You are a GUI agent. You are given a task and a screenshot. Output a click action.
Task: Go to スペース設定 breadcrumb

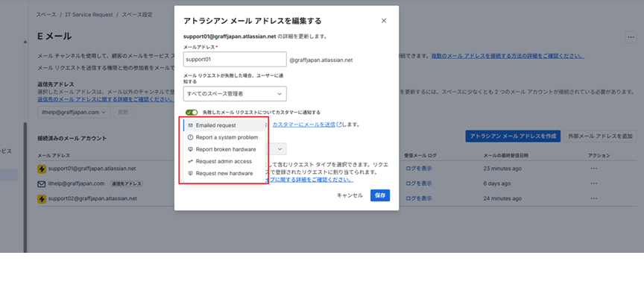pos(137,15)
